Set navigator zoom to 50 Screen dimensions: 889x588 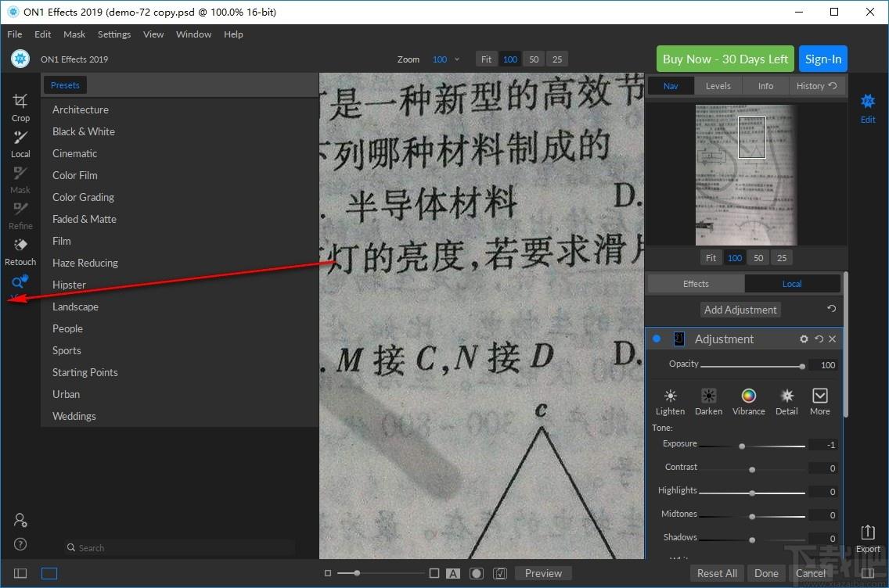(758, 258)
